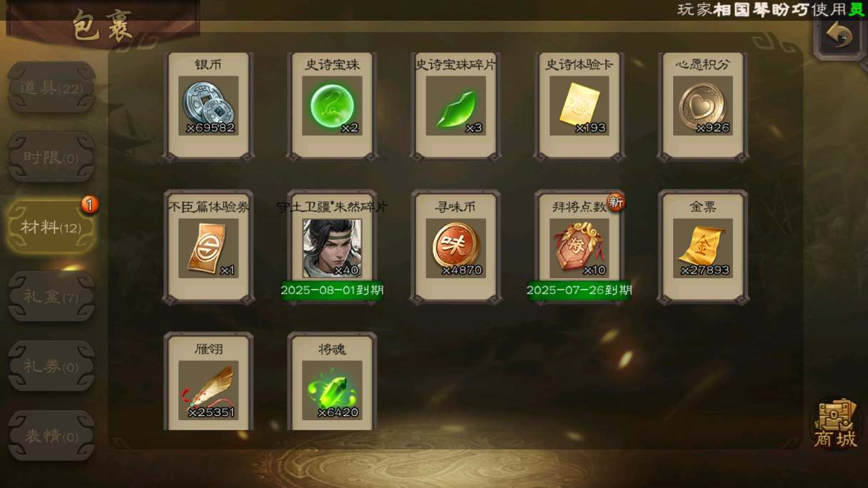The image size is (868, 488).
Task: Select the 史诗宝珠碎片 green shard
Action: 455,106
